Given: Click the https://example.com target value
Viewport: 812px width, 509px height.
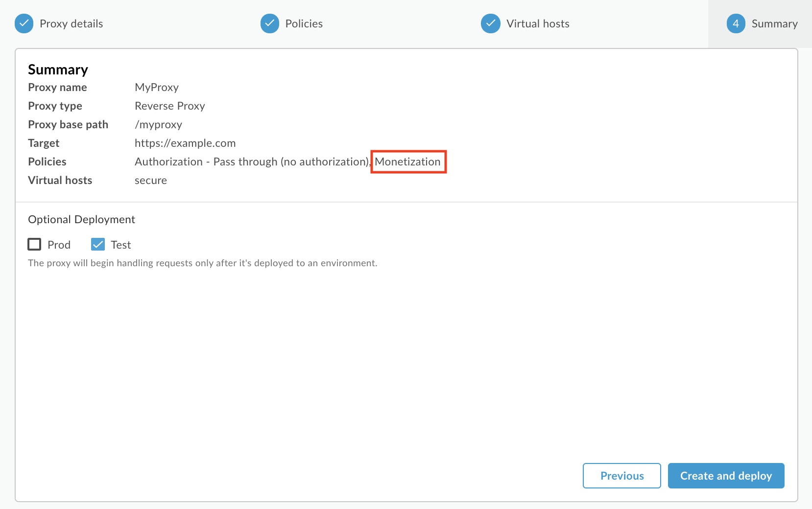Looking at the screenshot, I should click(x=185, y=143).
